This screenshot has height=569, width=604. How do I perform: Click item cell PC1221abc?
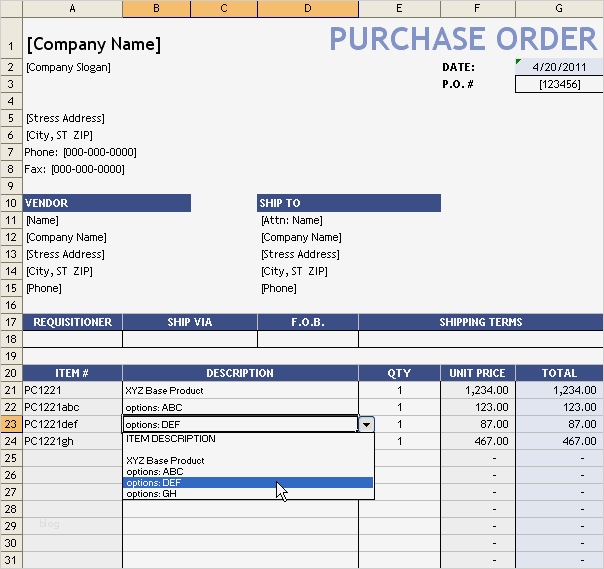pos(72,407)
